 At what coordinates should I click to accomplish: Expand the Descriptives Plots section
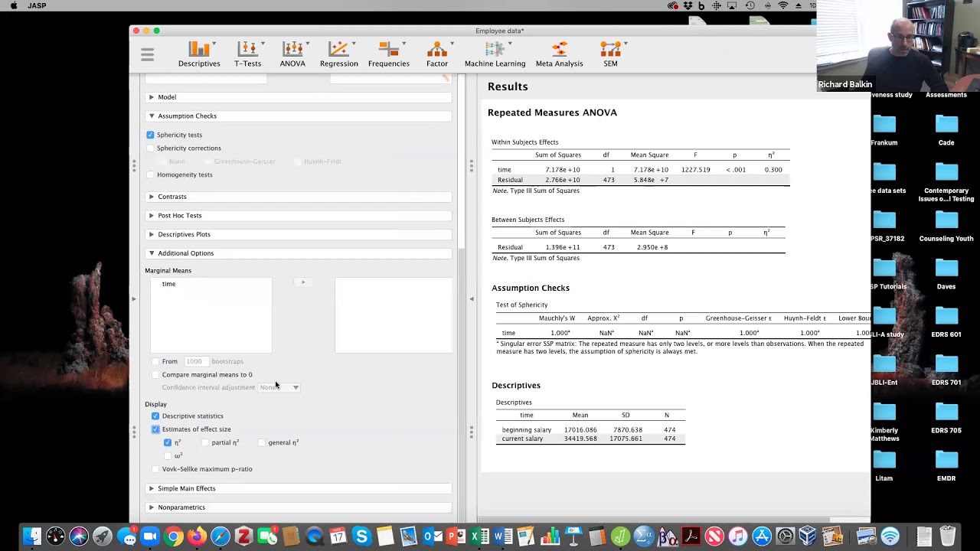(x=298, y=234)
